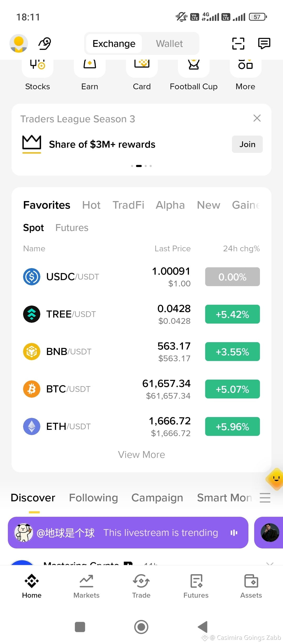Select the Exchange mode toggle
This screenshot has height=644, width=283.
pos(114,43)
